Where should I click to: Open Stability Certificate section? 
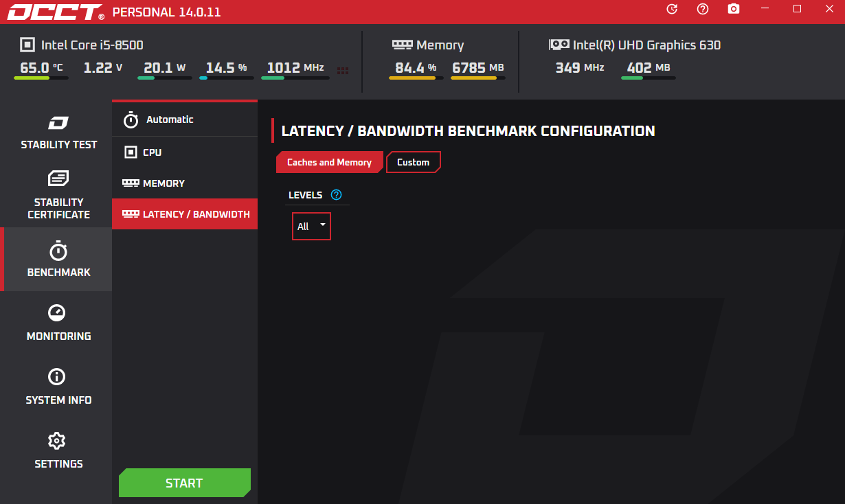click(x=58, y=195)
